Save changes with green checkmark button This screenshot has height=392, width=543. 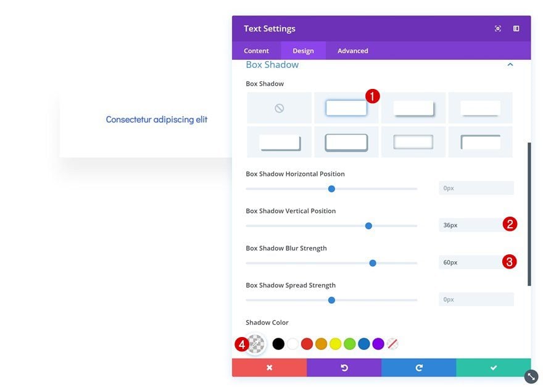coord(494,367)
